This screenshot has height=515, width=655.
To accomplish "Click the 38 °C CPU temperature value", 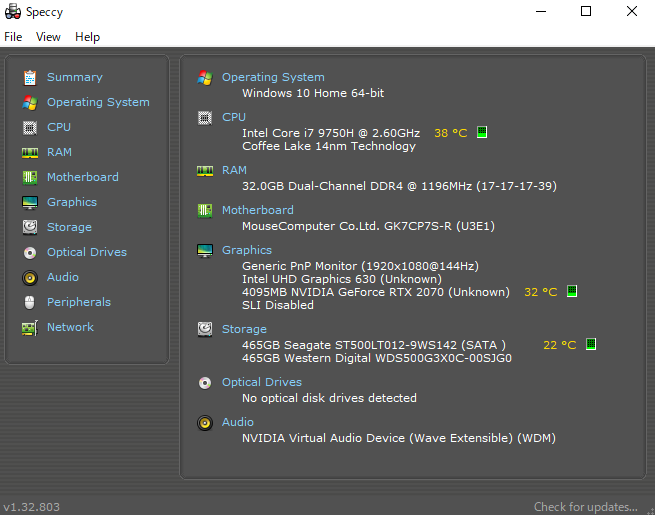I will coord(451,133).
